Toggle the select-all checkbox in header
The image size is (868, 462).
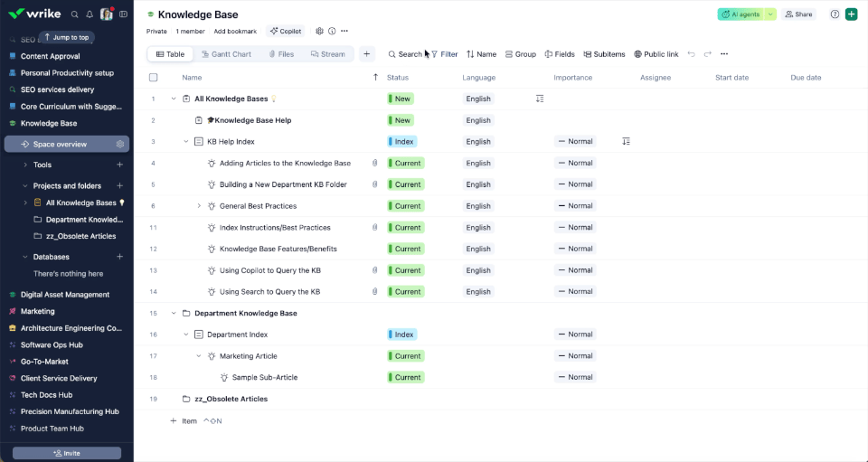pyautogui.click(x=154, y=78)
